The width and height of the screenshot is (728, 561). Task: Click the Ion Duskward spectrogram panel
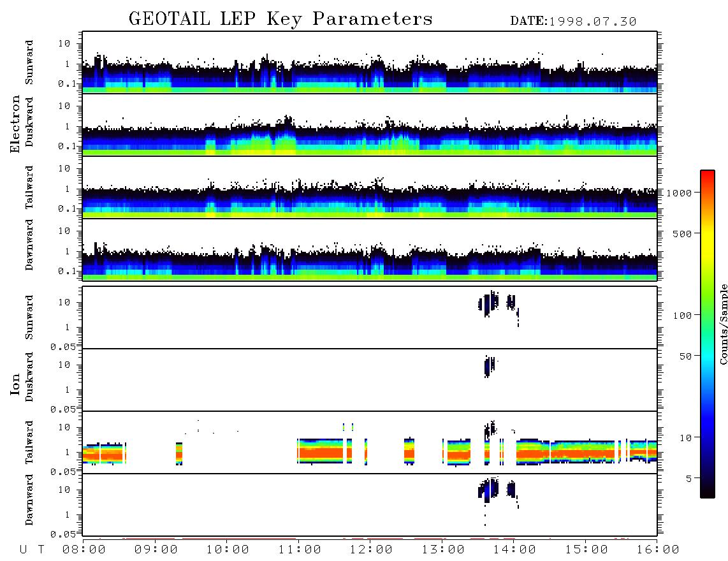point(370,380)
